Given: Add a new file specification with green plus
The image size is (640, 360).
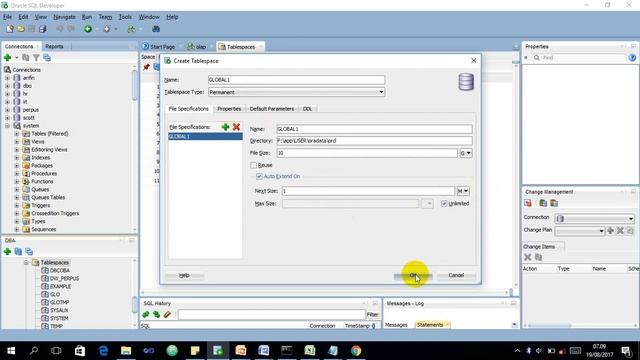Looking at the screenshot, I should [225, 127].
